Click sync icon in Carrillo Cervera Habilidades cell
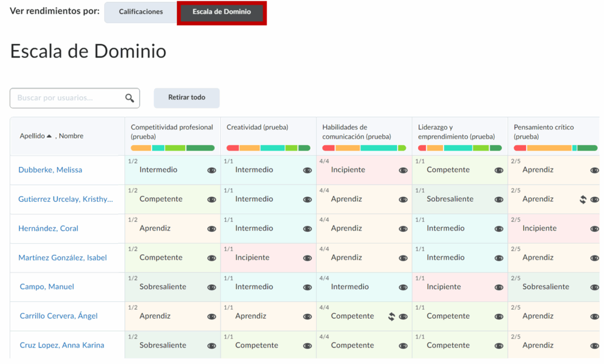 tap(391, 317)
